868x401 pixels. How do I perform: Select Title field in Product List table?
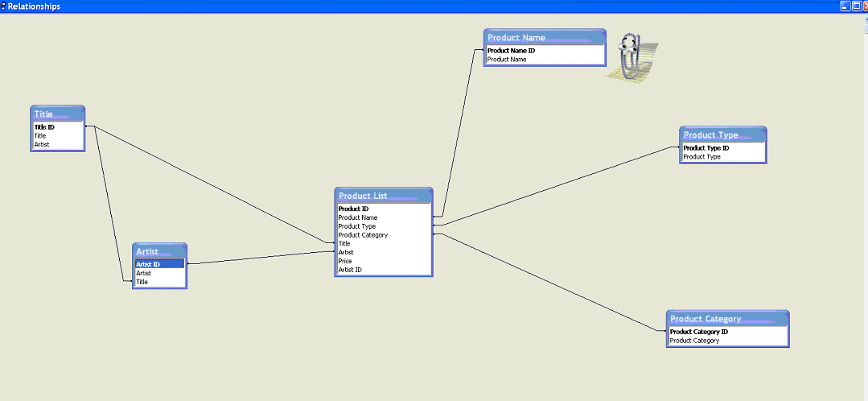pos(384,244)
